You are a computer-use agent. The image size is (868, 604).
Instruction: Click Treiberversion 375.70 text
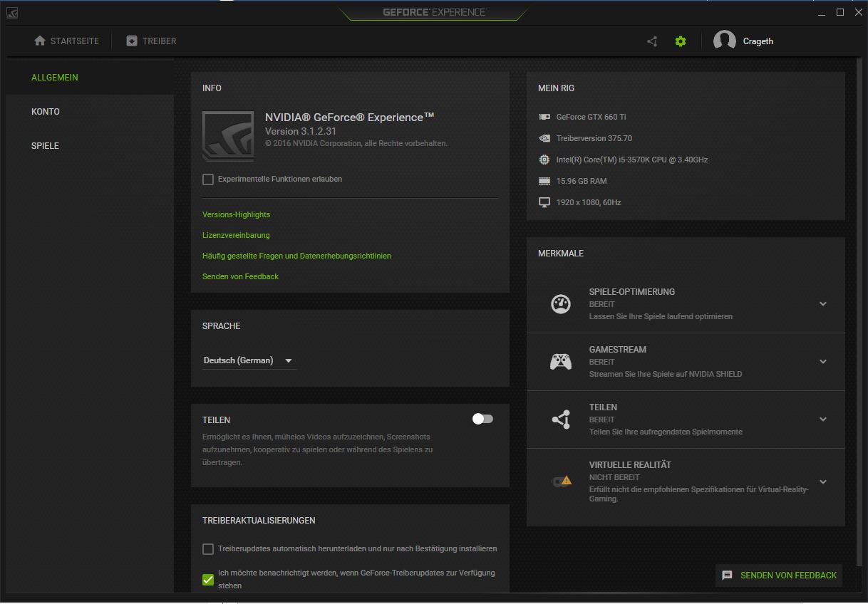pyautogui.click(x=594, y=138)
